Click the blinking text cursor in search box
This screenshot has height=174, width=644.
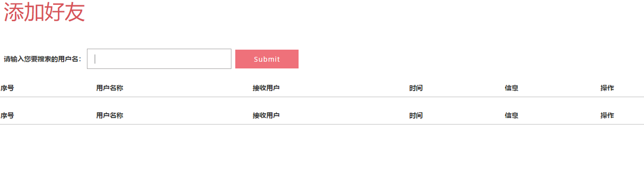[x=95, y=59]
